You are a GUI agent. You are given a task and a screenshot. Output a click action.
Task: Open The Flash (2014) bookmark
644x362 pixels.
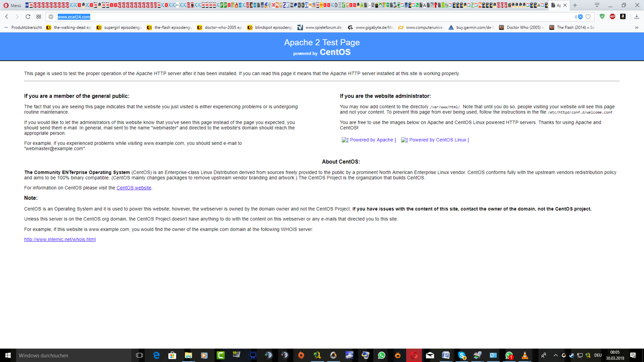click(x=572, y=27)
